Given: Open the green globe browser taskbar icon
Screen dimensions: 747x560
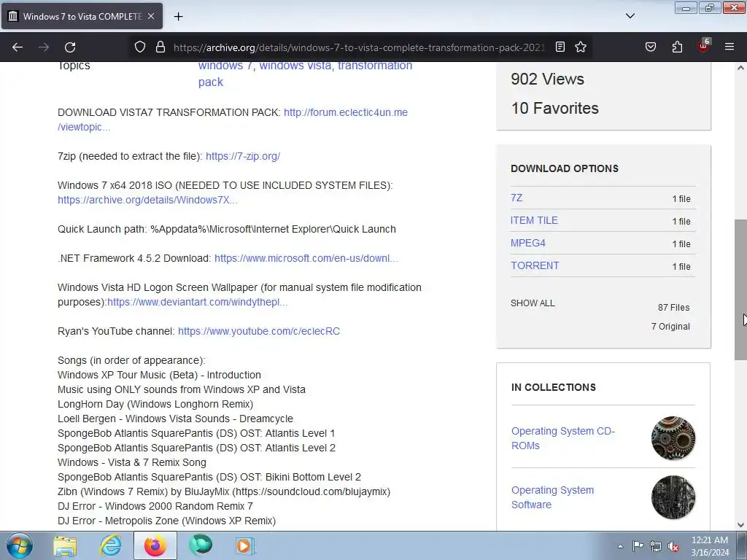Looking at the screenshot, I should point(201,546).
